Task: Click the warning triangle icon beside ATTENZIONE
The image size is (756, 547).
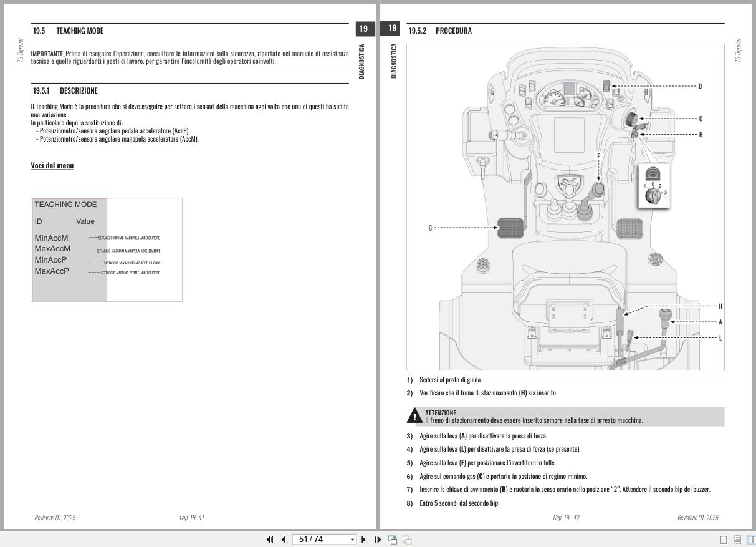Action: point(414,417)
